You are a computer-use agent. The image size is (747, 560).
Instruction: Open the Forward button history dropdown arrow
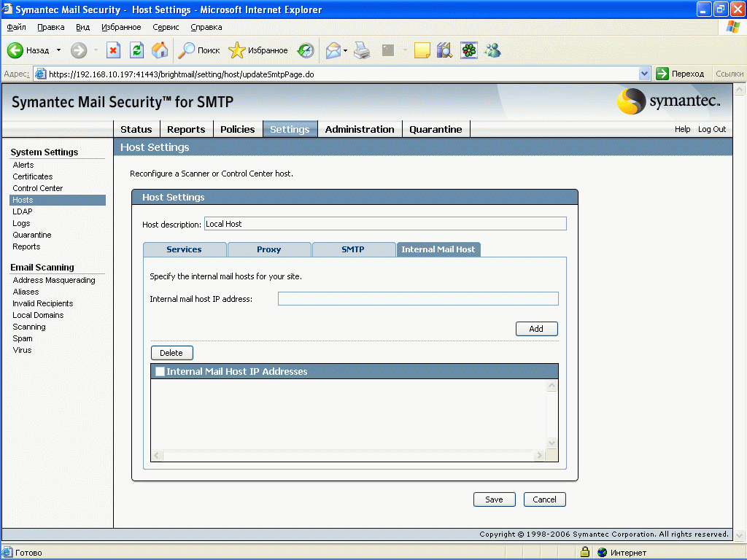click(x=96, y=50)
